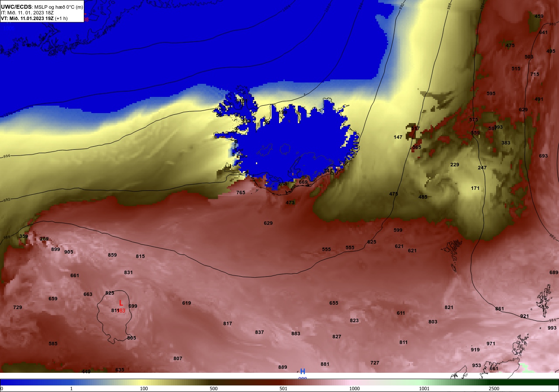Click the height value 247
The width and height of the screenshot is (559, 392).
pyautogui.click(x=482, y=168)
